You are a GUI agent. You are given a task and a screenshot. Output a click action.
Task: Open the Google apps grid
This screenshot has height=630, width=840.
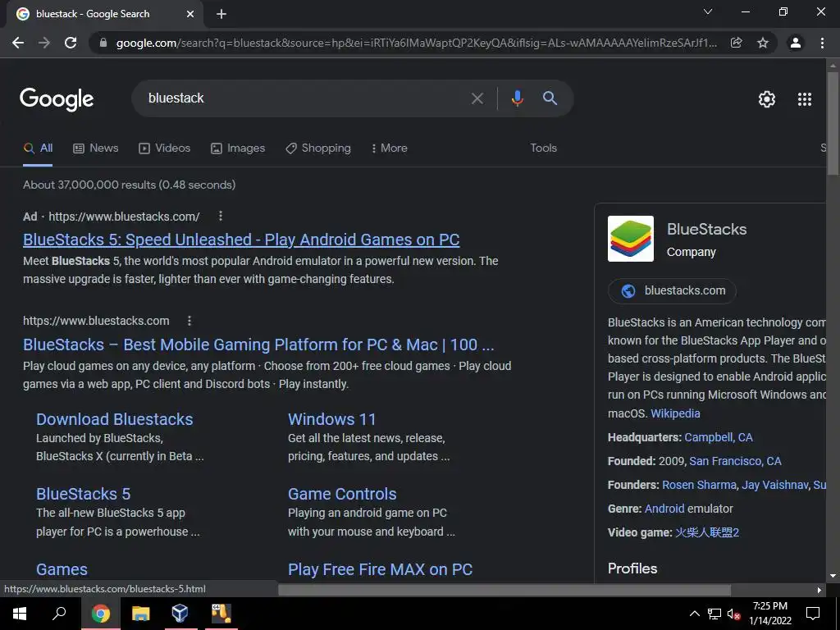click(x=805, y=99)
